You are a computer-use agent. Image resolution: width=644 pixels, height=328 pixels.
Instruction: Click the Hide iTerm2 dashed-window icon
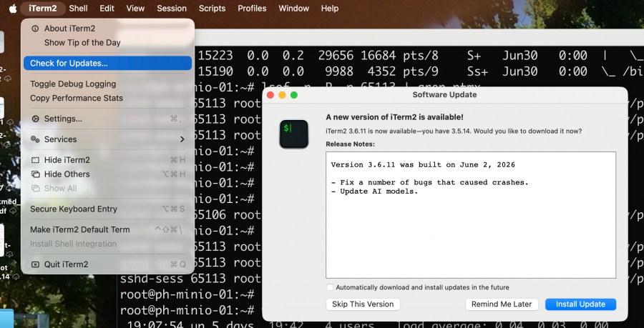(35, 160)
